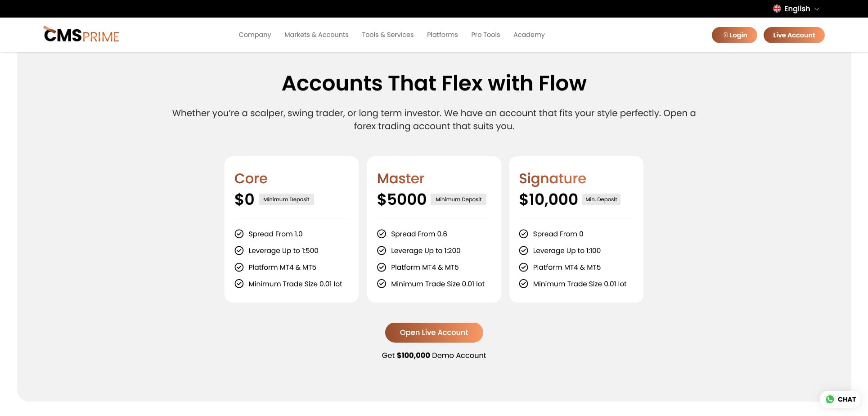The height and width of the screenshot is (416, 868).
Task: Click the $100,000 Demo Account text
Action: click(x=434, y=355)
